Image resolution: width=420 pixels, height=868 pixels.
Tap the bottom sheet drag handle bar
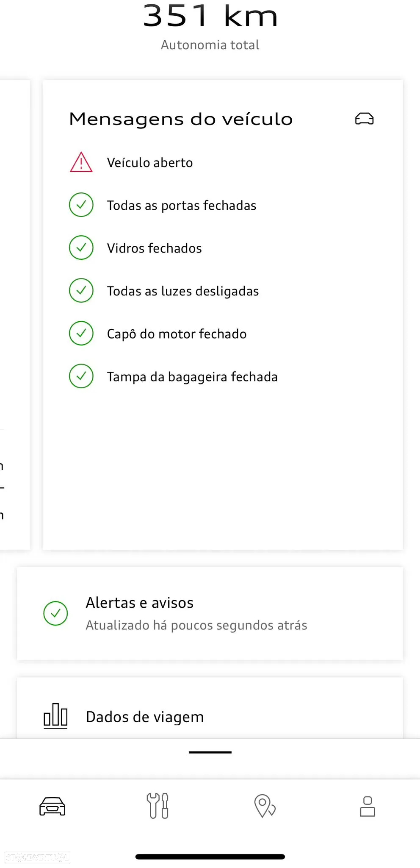tap(210, 752)
